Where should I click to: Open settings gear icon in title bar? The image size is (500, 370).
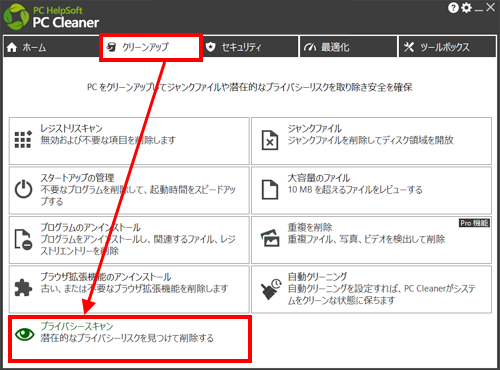coord(466,7)
